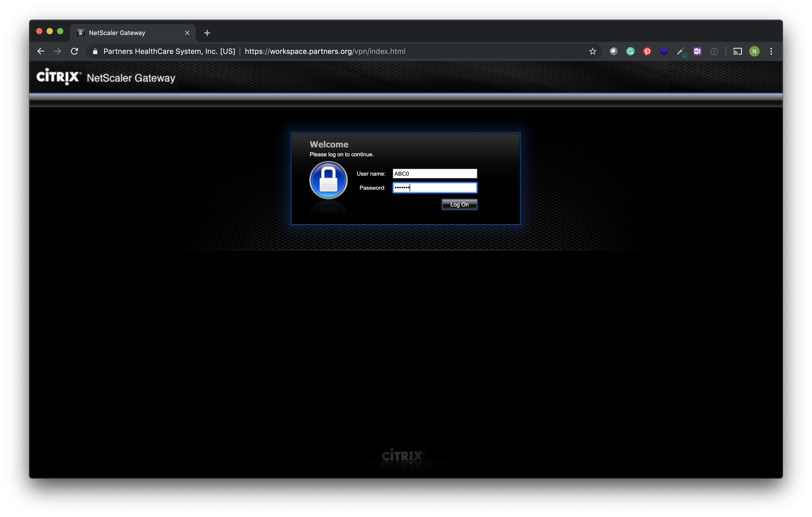The width and height of the screenshot is (812, 517).
Task: Open the profile avatar N
Action: coord(754,51)
